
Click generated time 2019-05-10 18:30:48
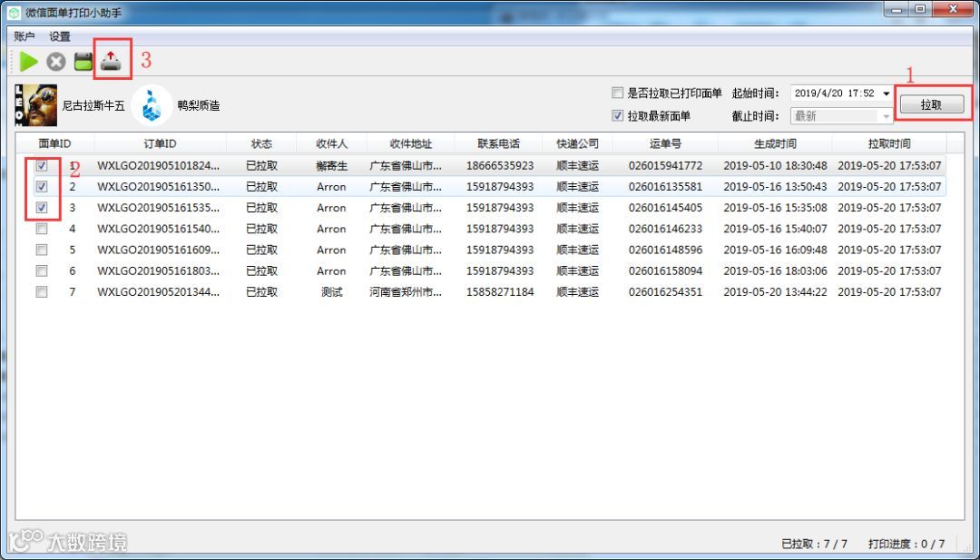click(775, 165)
